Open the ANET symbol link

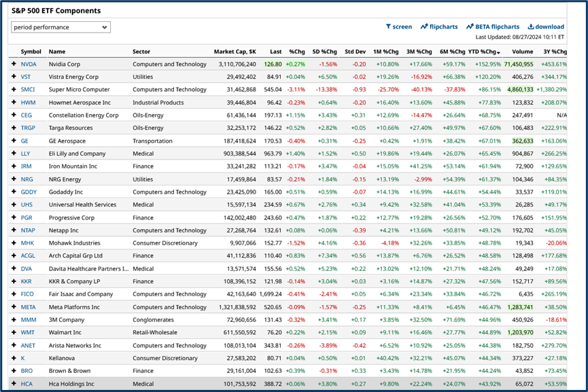[28, 345]
